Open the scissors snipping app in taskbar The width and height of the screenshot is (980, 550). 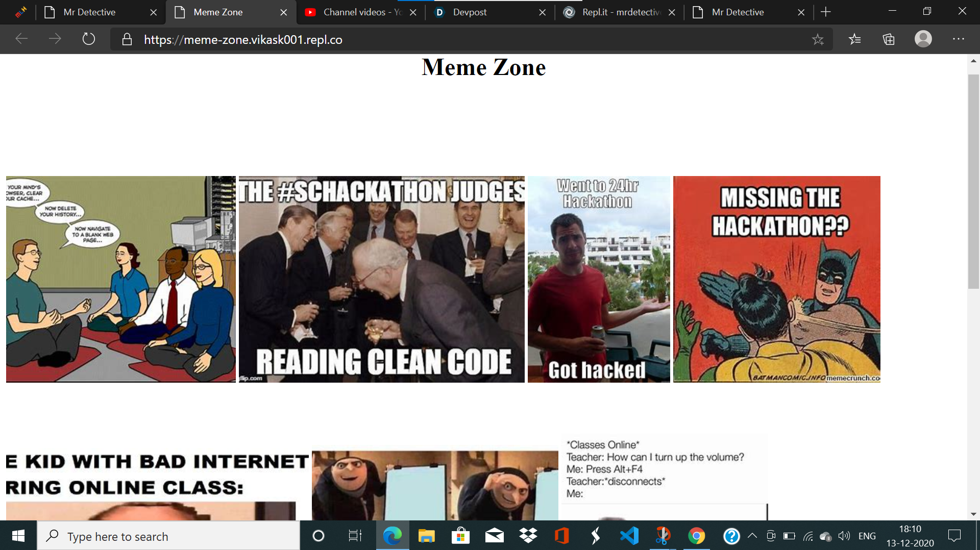point(663,536)
